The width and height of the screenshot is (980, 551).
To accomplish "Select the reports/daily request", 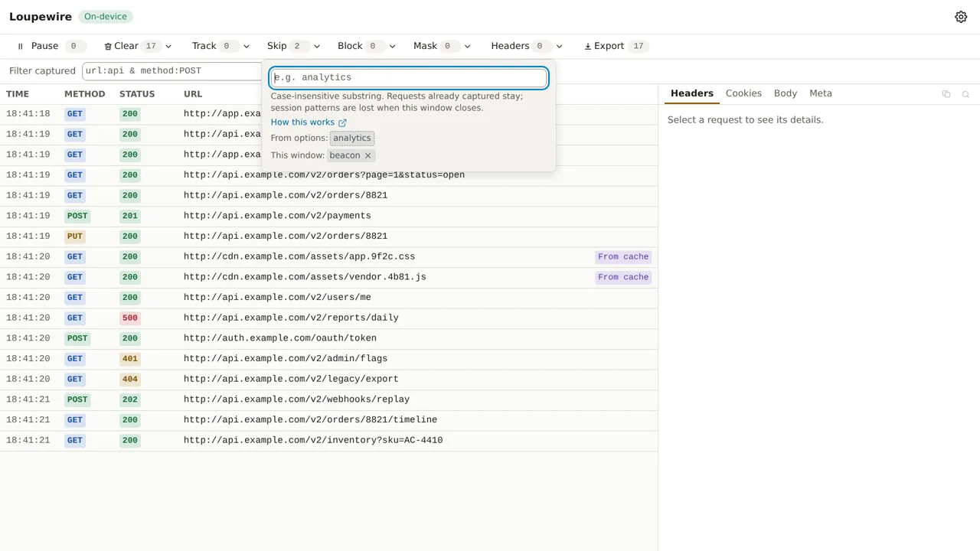I will (328, 318).
